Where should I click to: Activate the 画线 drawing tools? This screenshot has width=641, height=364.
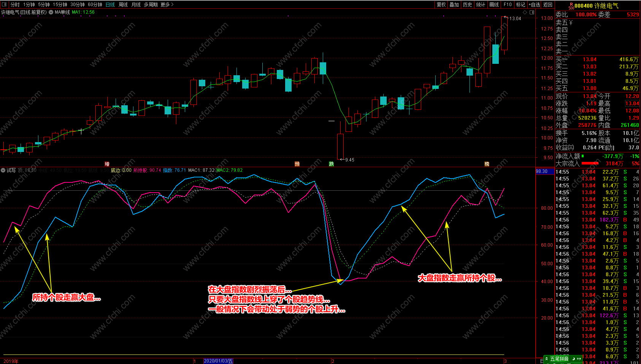tap(494, 5)
